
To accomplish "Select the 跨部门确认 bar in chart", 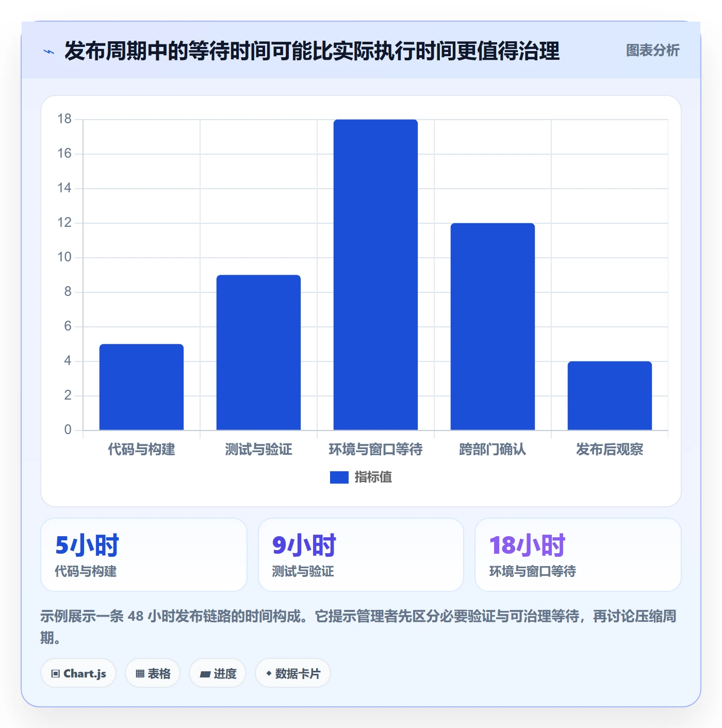I will coord(493,326).
